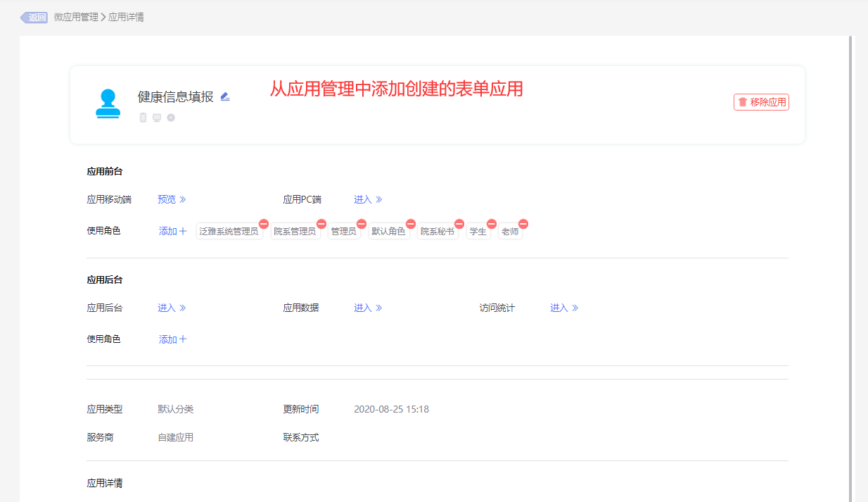Click the desktop monitor icon under app name
This screenshot has height=502, width=868.
pyautogui.click(x=157, y=118)
